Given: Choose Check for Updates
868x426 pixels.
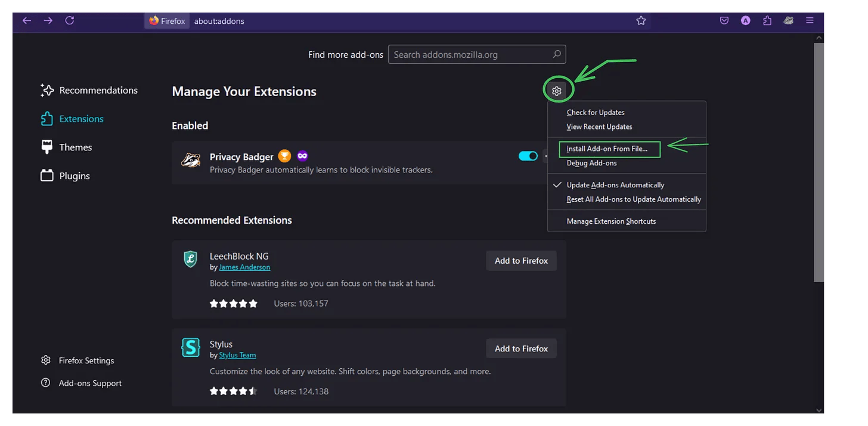Looking at the screenshot, I should click(596, 112).
